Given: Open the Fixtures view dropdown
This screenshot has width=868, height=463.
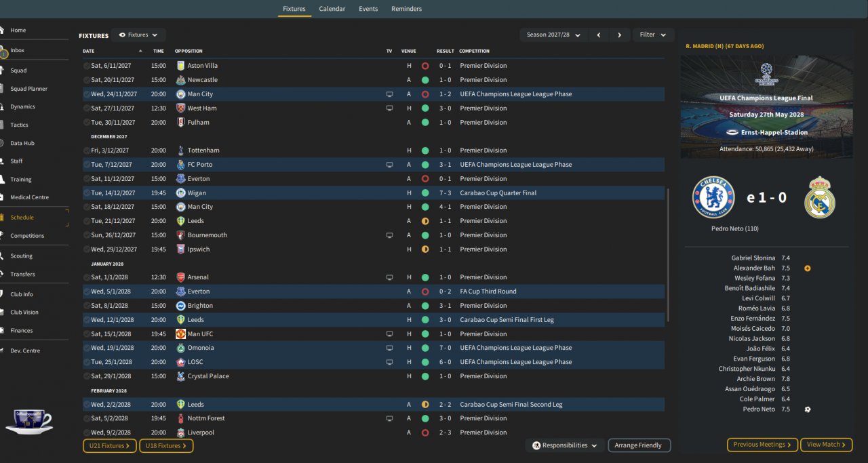Looking at the screenshot, I should [138, 35].
